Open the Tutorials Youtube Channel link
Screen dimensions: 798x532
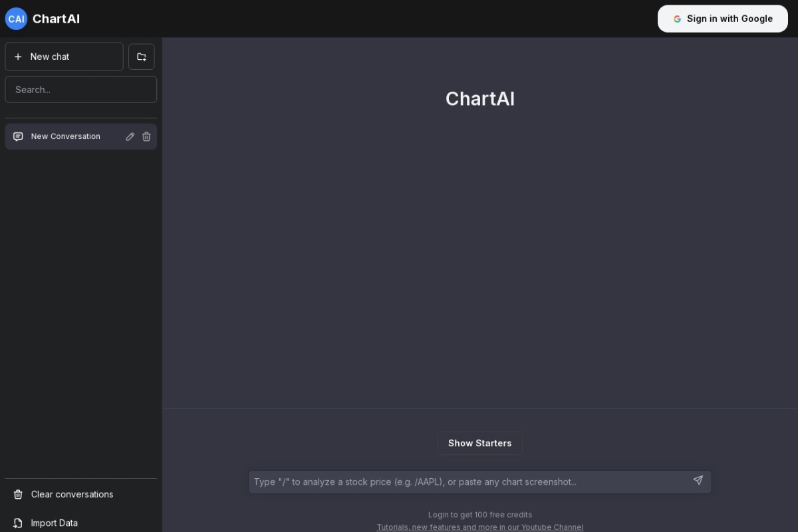(480, 527)
